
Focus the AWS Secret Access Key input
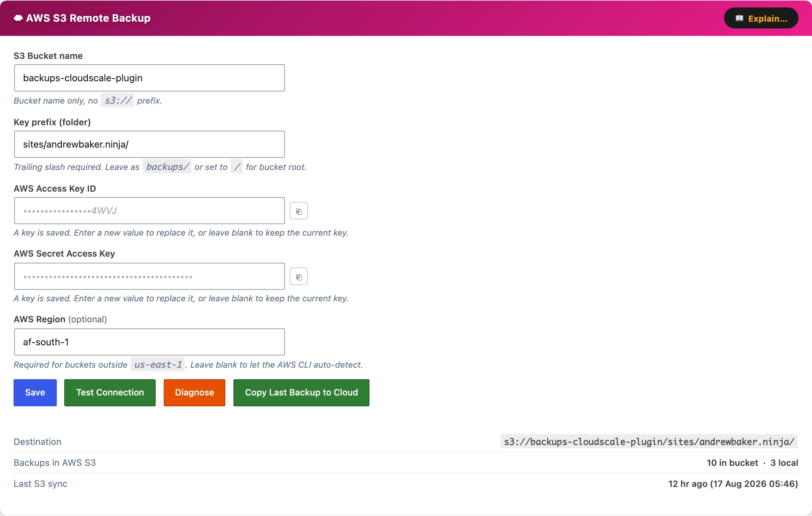click(x=150, y=276)
